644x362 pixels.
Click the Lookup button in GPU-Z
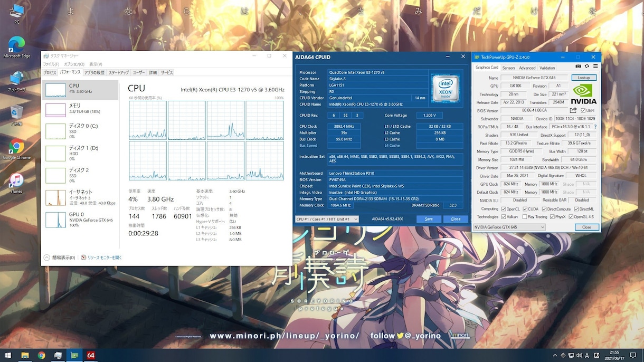tap(584, 78)
